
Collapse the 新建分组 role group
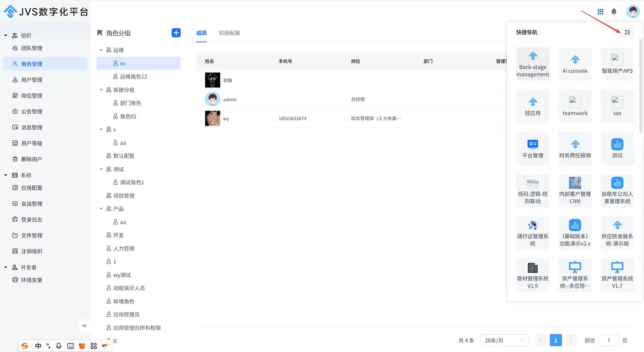pos(101,90)
